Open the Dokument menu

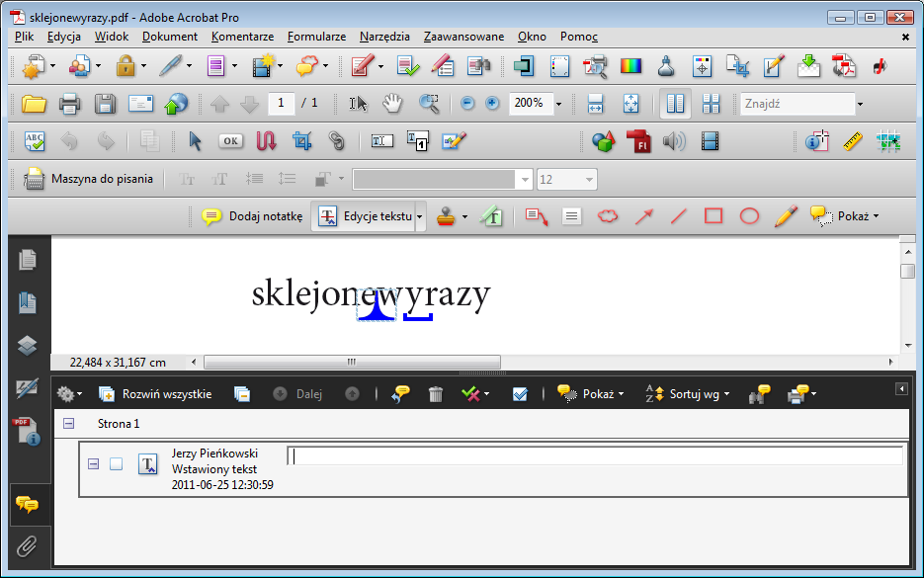click(169, 36)
